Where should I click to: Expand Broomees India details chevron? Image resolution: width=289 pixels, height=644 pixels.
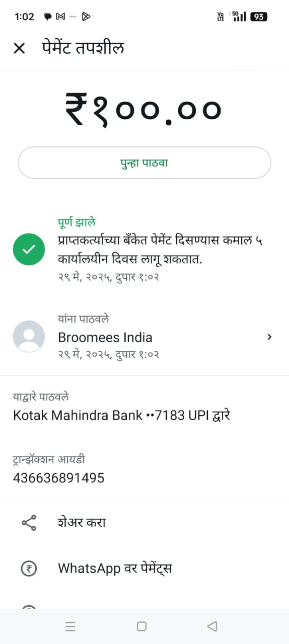click(x=269, y=337)
